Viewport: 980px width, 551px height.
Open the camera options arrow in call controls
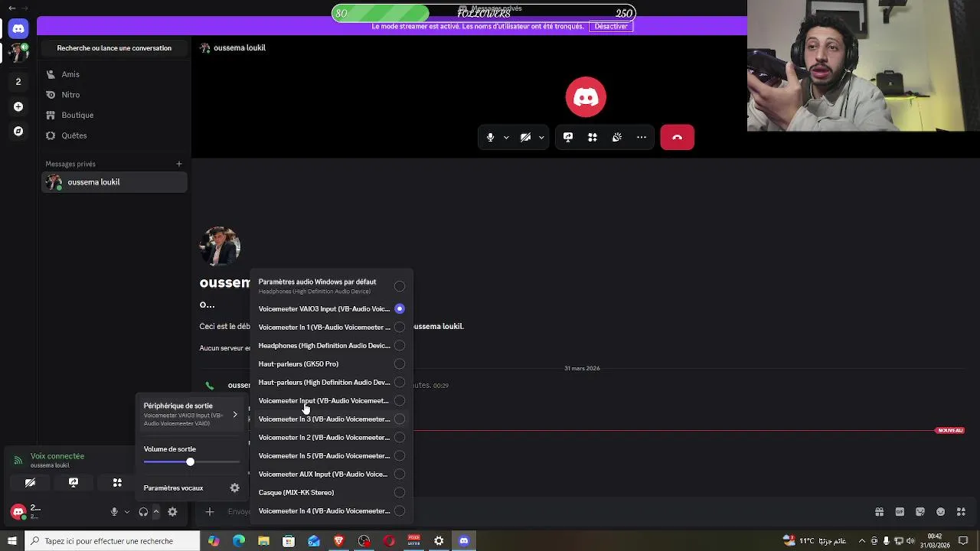[541, 138]
